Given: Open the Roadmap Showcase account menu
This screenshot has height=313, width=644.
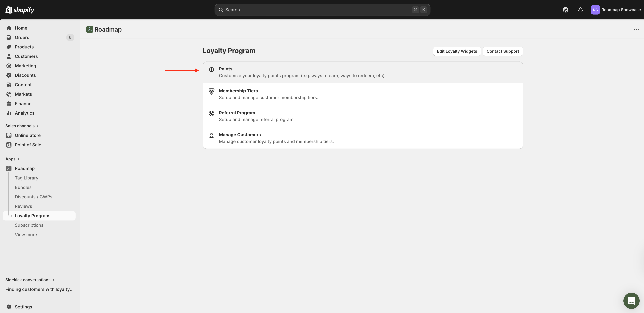Looking at the screenshot, I should (x=616, y=10).
